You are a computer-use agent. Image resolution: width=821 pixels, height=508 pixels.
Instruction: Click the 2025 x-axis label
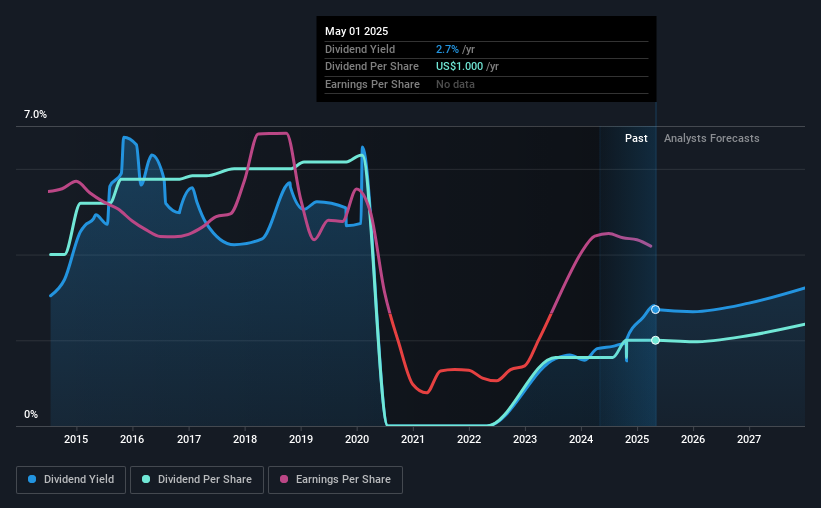tap(637, 439)
